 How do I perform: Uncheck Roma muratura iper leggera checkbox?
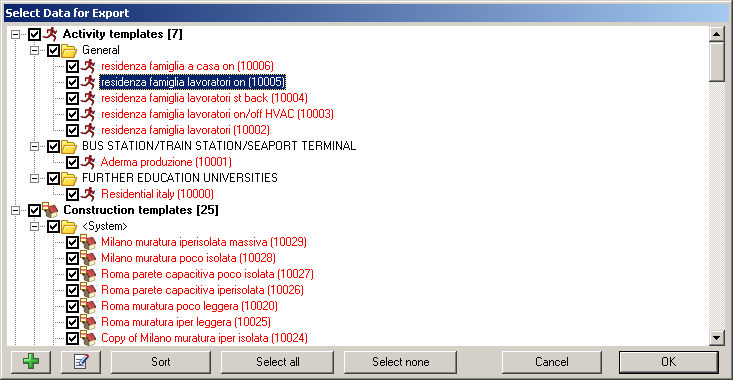pyautogui.click(x=72, y=322)
